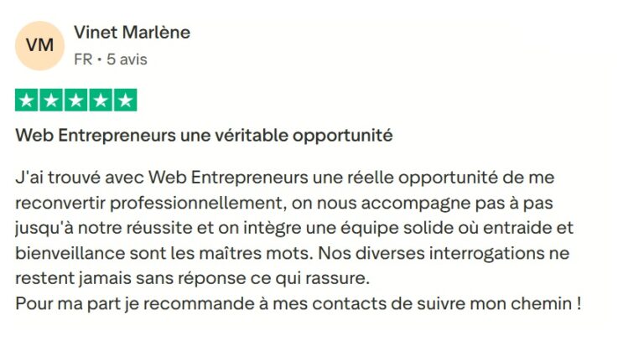Click the "5 avis" review count
The image size is (644, 341).
click(126, 59)
